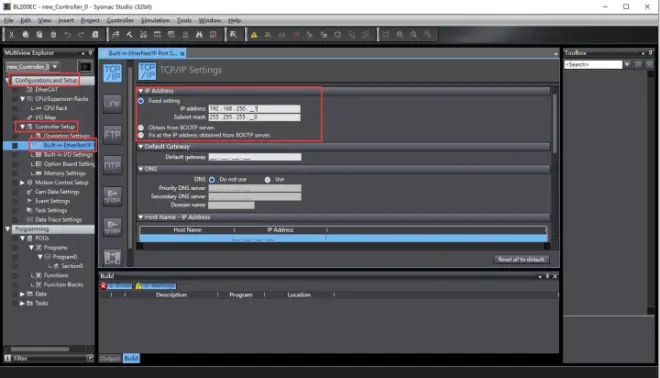Open the FTP settings sidebar icon

point(112,135)
